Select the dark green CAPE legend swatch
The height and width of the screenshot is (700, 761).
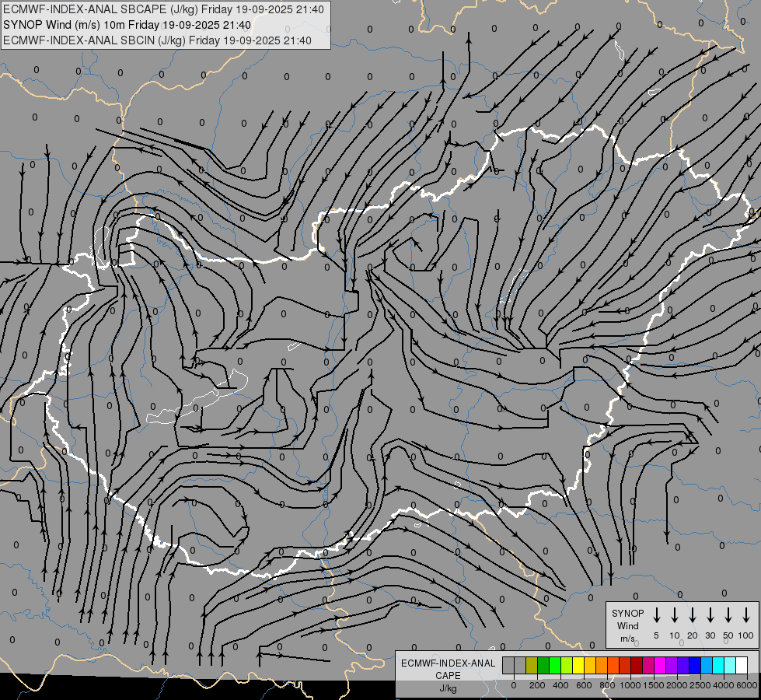[543, 665]
